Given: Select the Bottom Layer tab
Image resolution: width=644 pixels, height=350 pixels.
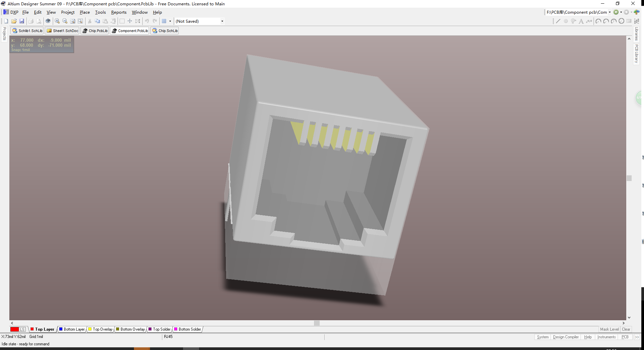Looking at the screenshot, I should (72, 329).
